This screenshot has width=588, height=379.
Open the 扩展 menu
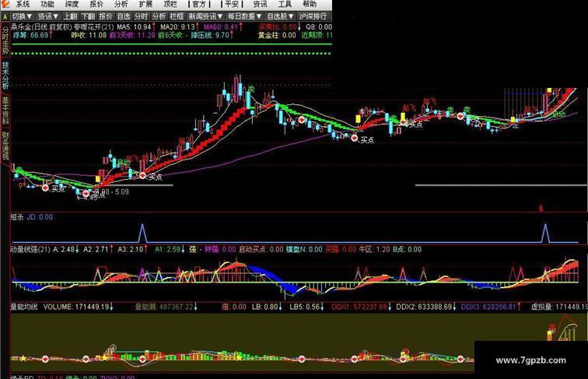(x=145, y=4)
